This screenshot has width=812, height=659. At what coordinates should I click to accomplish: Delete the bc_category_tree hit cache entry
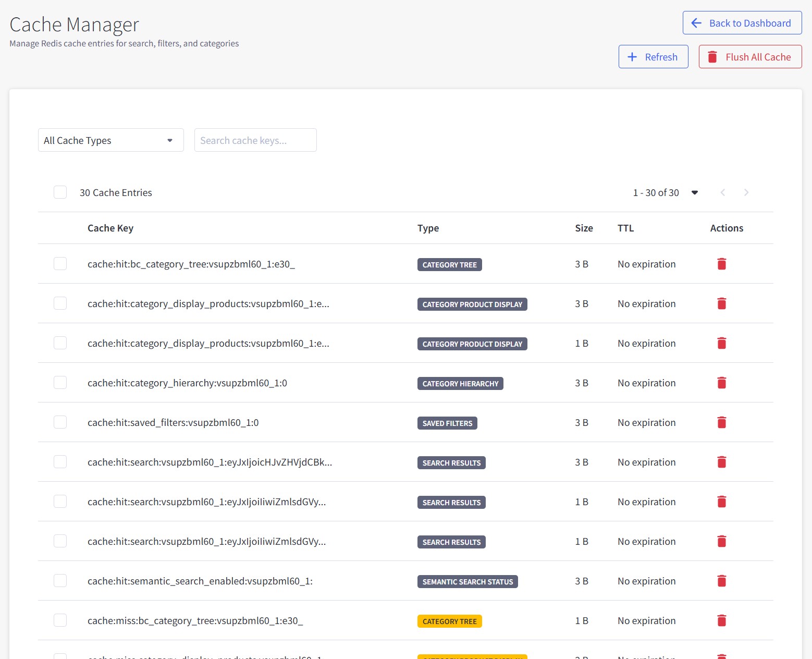click(721, 264)
